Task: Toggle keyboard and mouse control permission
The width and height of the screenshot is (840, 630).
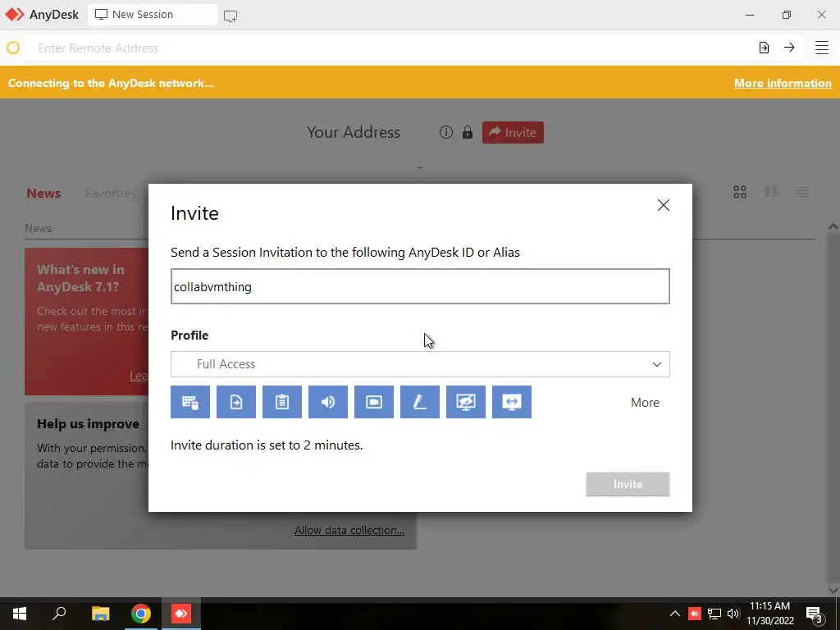Action: (190, 402)
